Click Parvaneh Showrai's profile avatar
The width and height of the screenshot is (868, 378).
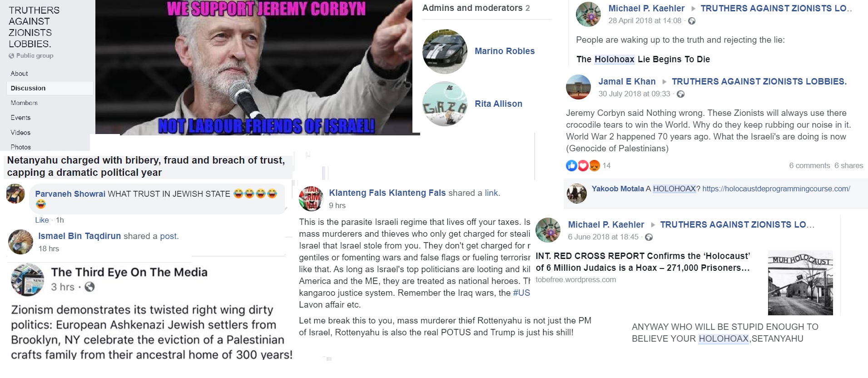point(15,194)
